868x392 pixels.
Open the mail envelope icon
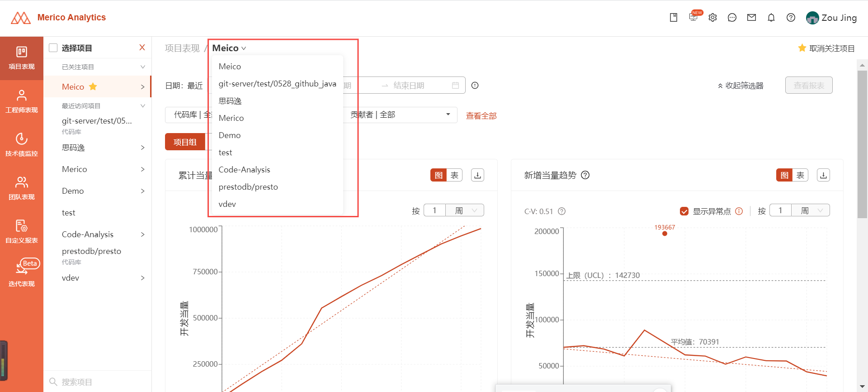pyautogui.click(x=752, y=18)
